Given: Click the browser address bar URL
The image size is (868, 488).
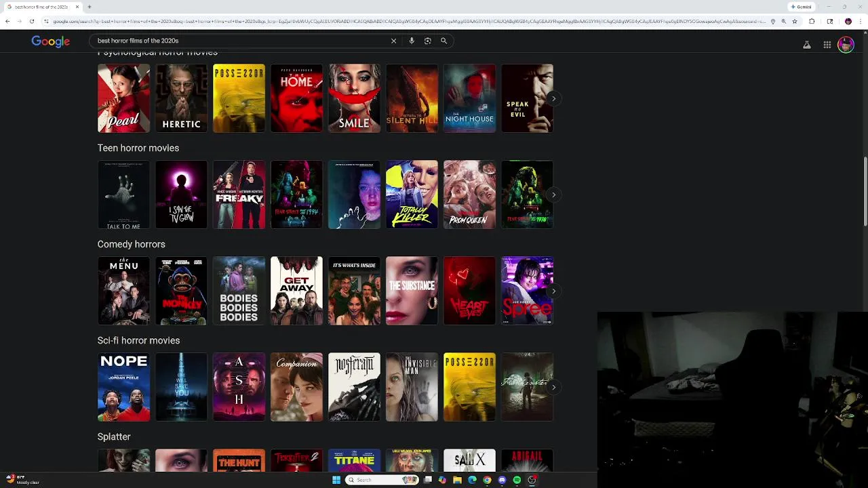Looking at the screenshot, I should tap(410, 21).
